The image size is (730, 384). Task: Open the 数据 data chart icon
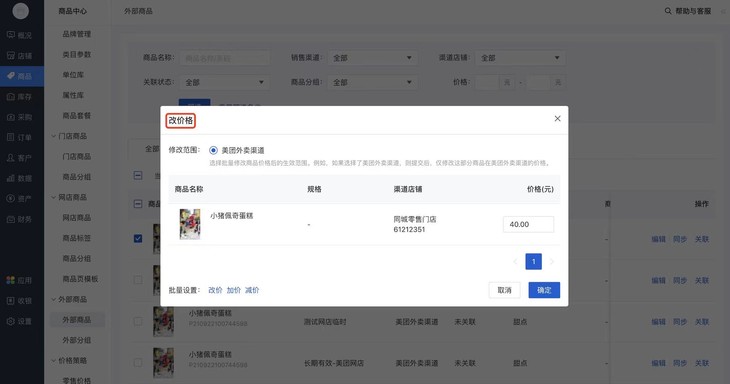coord(11,178)
